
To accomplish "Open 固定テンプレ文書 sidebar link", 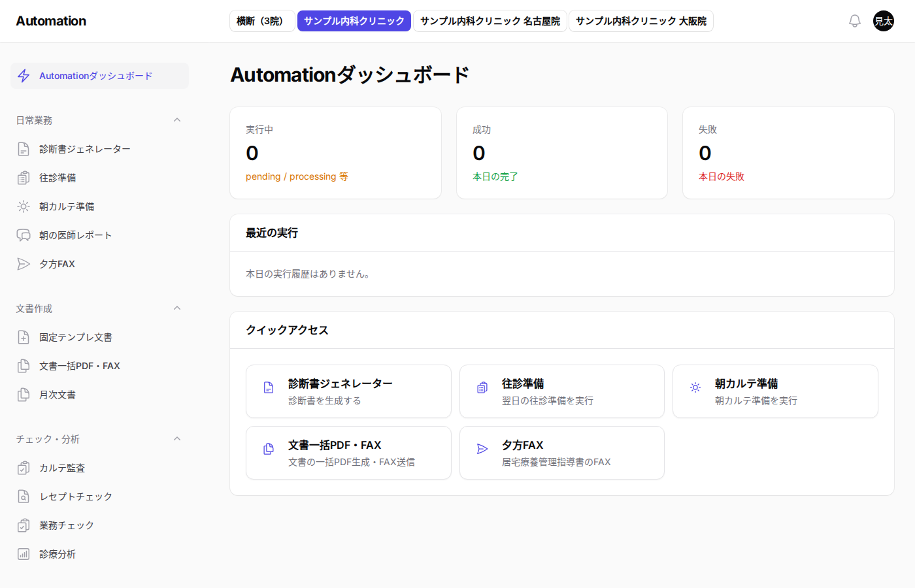I will click(99, 337).
